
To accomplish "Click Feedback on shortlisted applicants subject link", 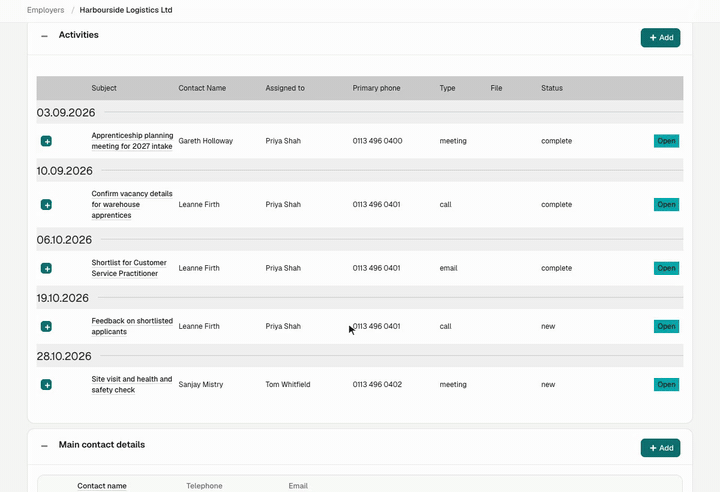I will (x=132, y=326).
